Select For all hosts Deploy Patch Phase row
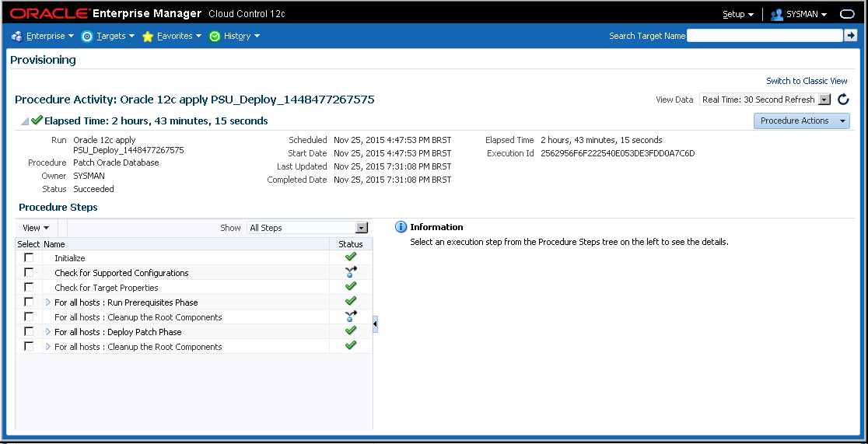This screenshot has width=868, height=444. (194, 331)
